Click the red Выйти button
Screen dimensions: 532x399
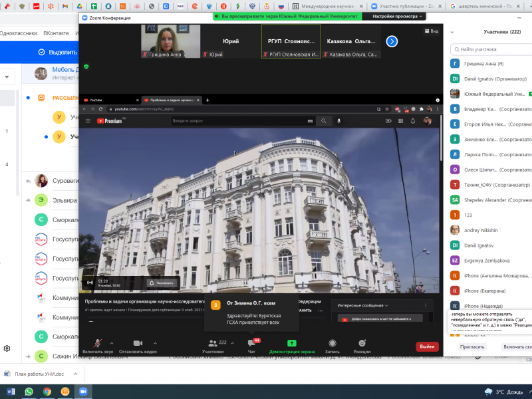coord(427,346)
